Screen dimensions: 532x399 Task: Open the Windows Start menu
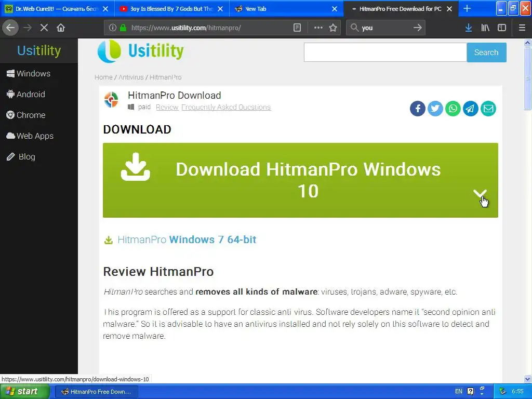click(x=24, y=392)
